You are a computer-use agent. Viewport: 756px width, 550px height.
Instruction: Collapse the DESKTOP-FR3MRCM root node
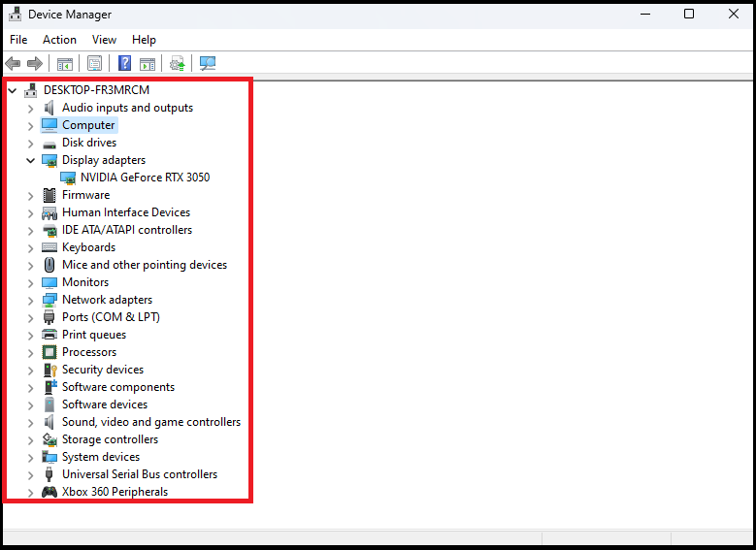click(12, 90)
